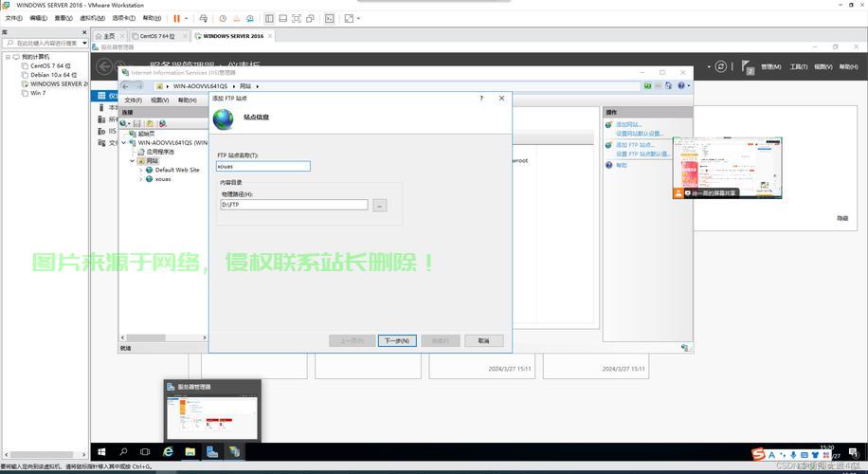The width and height of the screenshot is (868, 474).
Task: Click the Server Manager taskbar icon
Action: coord(212,452)
